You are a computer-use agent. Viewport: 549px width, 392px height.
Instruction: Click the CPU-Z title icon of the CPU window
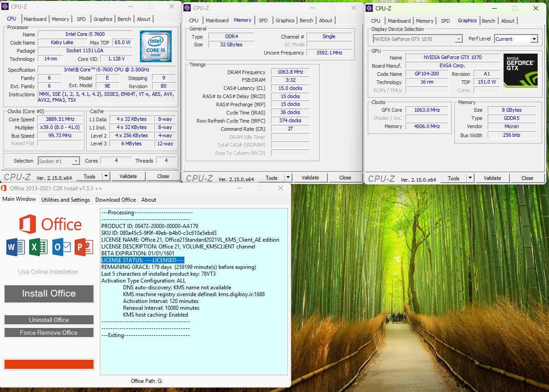tap(5, 6)
